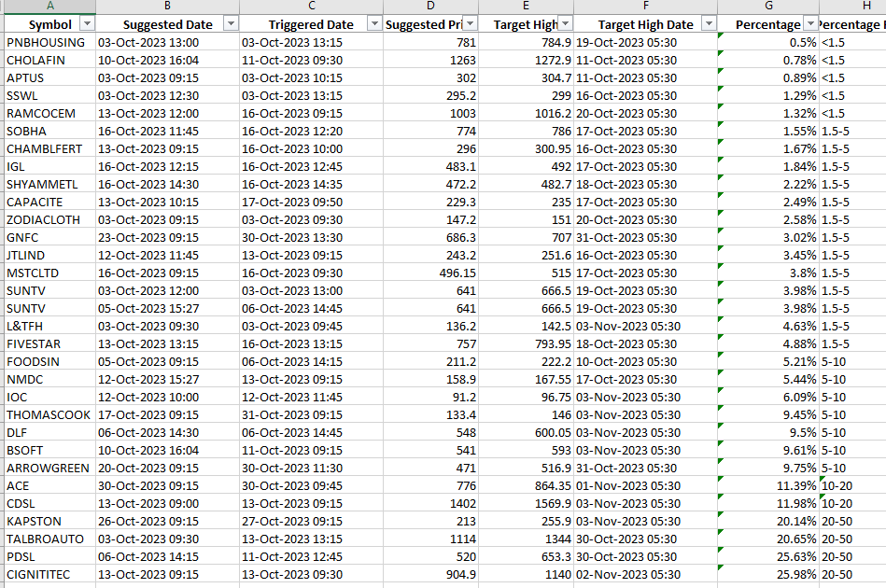Select the cell containing PNBHOUSING
The width and height of the screenshot is (886, 588).
(x=47, y=42)
